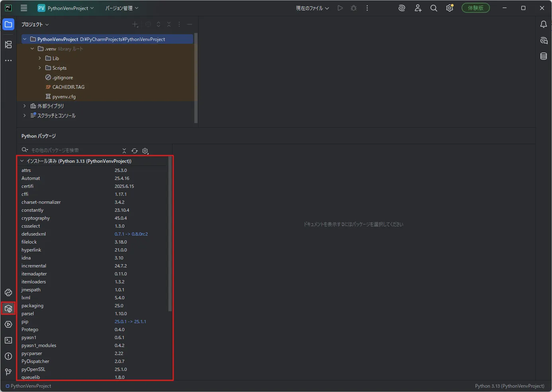552x392 pixels.
Task: Collapse all in the project panel
Action: pos(169,24)
